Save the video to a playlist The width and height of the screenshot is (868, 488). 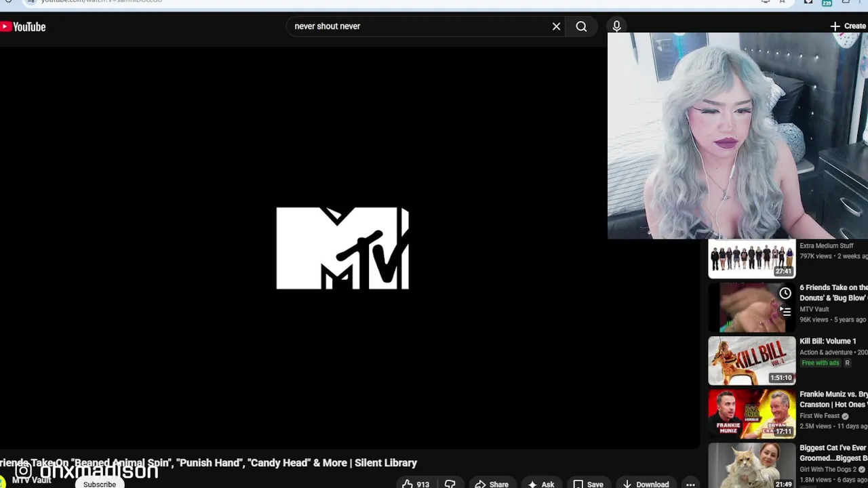[588, 484]
